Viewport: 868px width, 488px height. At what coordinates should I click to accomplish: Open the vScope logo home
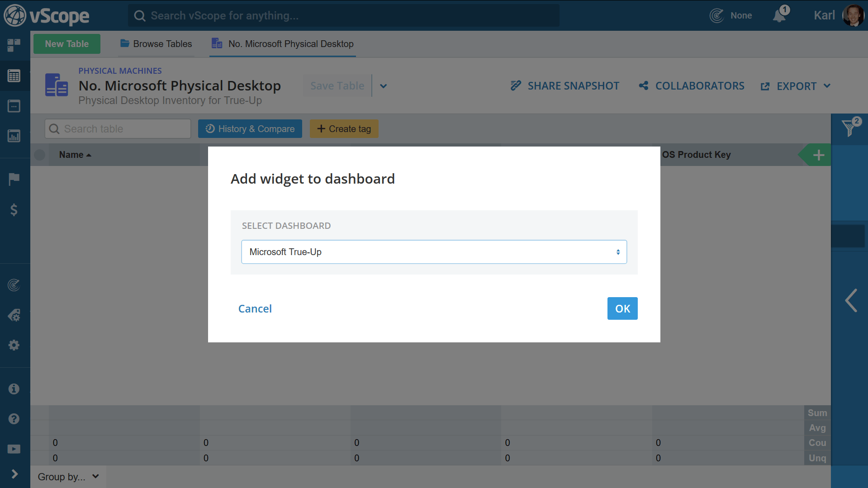click(47, 16)
